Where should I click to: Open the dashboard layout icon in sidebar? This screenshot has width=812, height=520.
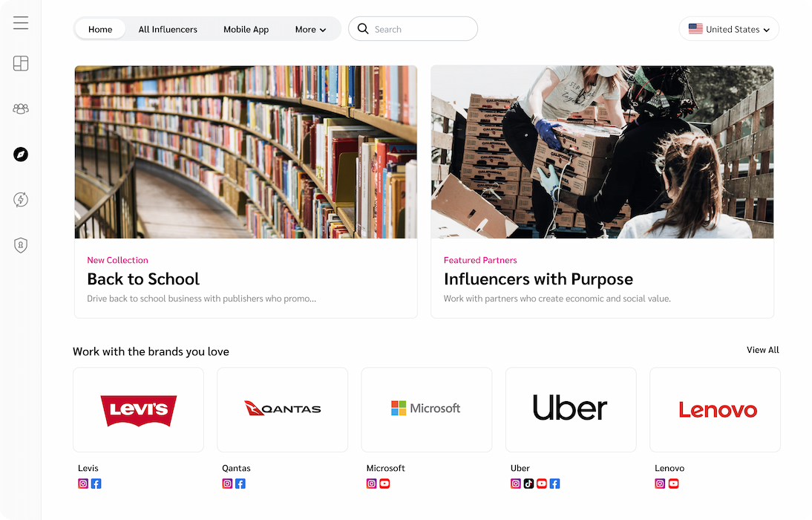click(x=21, y=64)
